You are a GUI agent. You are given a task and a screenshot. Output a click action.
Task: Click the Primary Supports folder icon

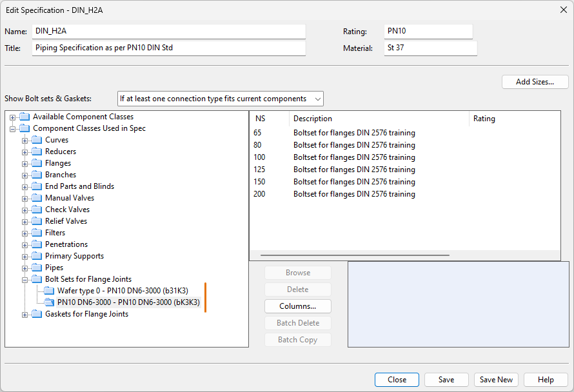point(36,256)
